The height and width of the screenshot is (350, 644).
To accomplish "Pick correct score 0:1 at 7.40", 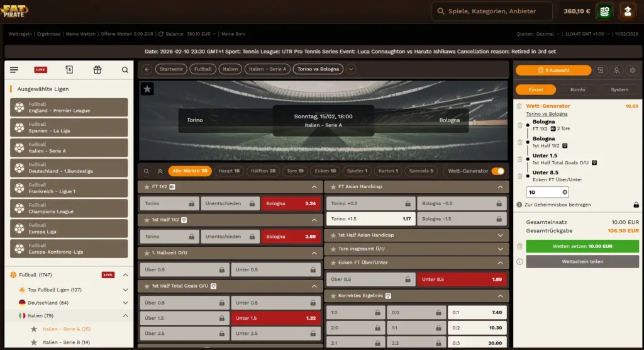I will (x=477, y=313).
